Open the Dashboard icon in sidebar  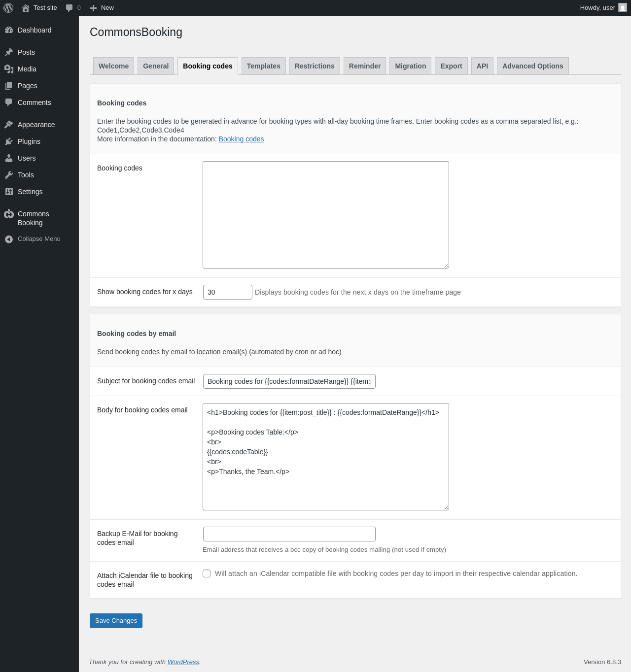coord(9,30)
